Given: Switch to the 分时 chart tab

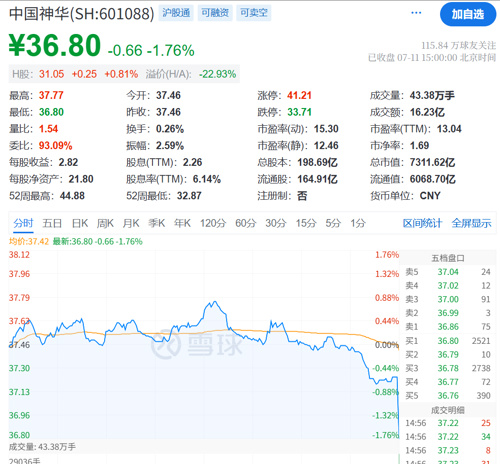Looking at the screenshot, I should [x=23, y=223].
